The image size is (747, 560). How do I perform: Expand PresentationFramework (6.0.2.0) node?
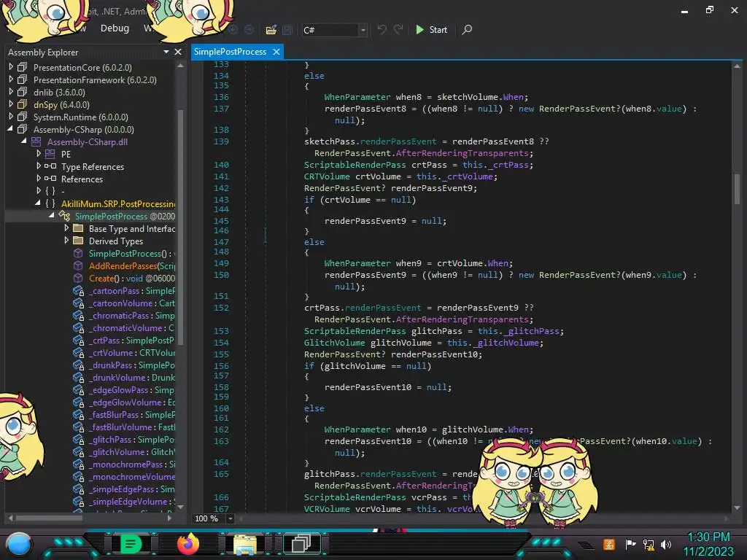11,79
